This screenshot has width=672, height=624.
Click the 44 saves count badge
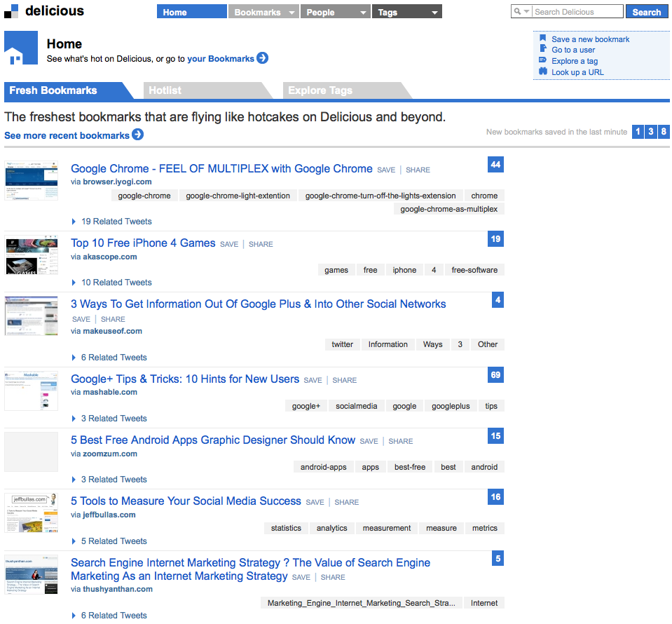pos(495,165)
